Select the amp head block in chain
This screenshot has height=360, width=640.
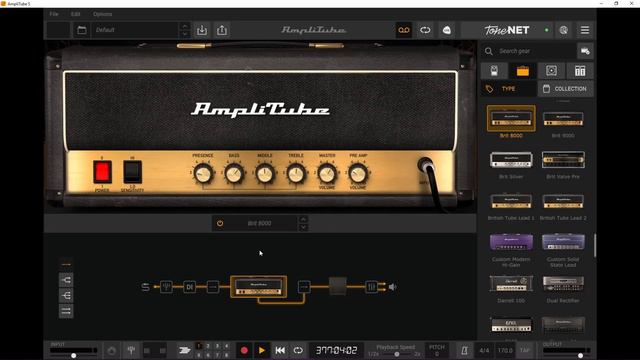258,287
